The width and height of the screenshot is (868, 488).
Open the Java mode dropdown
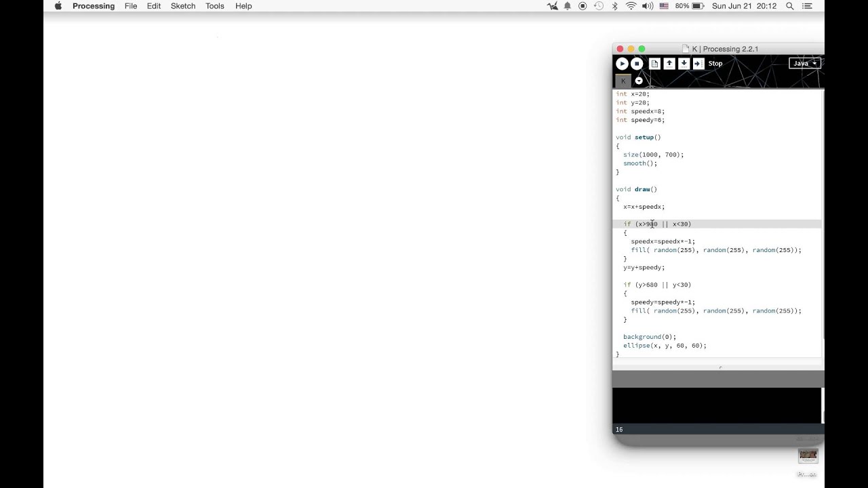[x=805, y=63]
